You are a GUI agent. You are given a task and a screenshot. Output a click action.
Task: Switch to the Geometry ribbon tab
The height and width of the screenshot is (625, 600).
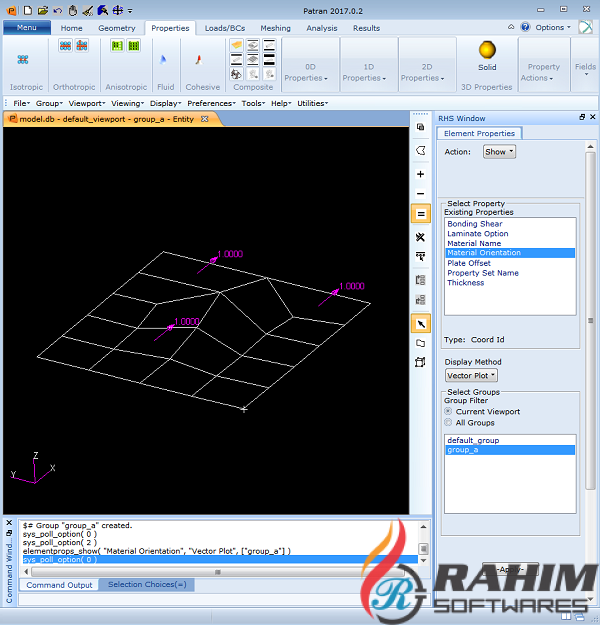pos(117,28)
